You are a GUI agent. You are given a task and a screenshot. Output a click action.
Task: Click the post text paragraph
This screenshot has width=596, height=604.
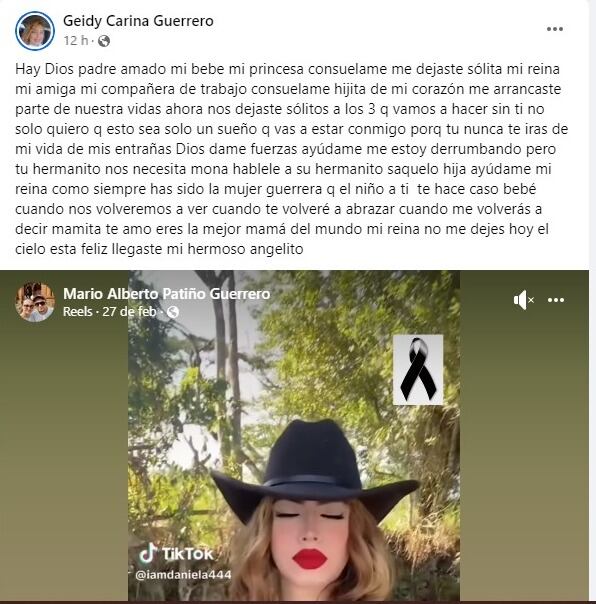[x=291, y=159]
